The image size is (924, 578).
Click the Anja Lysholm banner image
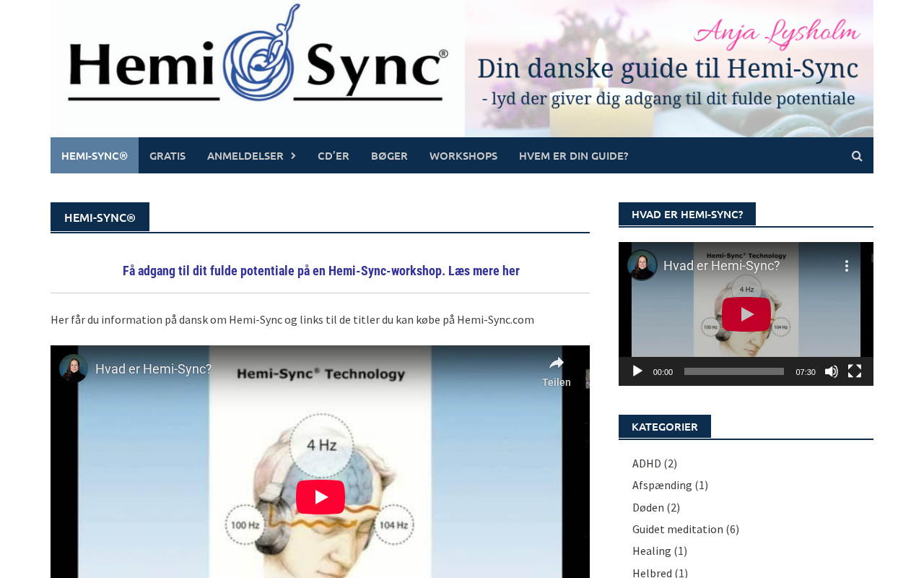pyautogui.click(x=669, y=69)
